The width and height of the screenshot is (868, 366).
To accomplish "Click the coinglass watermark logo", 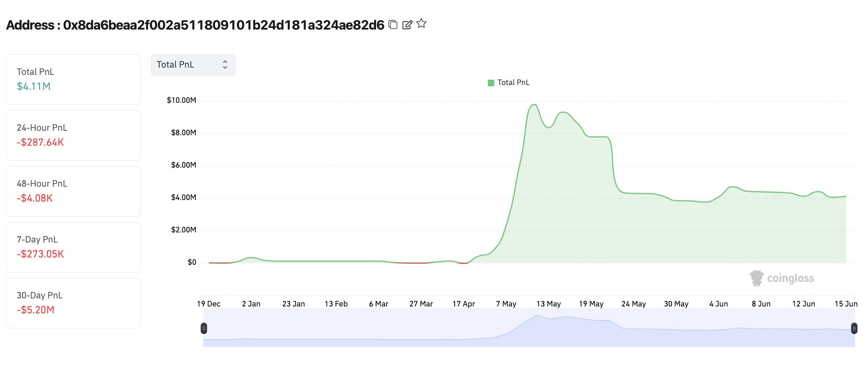I will tap(782, 279).
